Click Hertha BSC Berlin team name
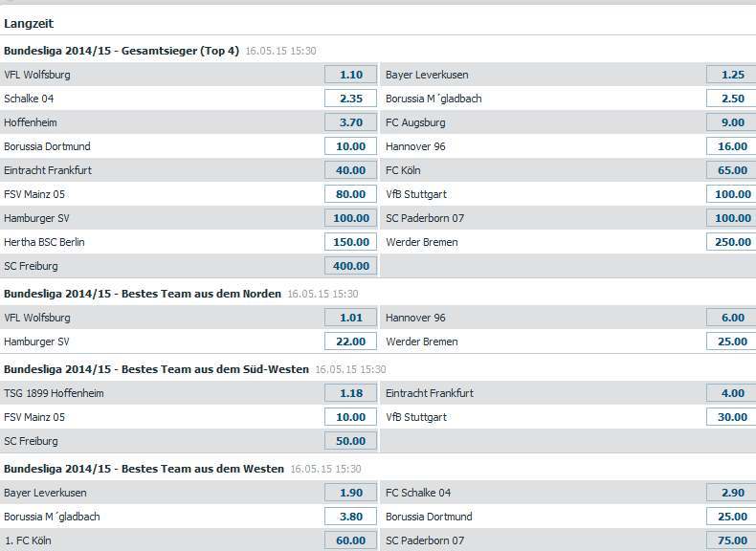Viewport: 756px width, 551px height. click(x=44, y=242)
